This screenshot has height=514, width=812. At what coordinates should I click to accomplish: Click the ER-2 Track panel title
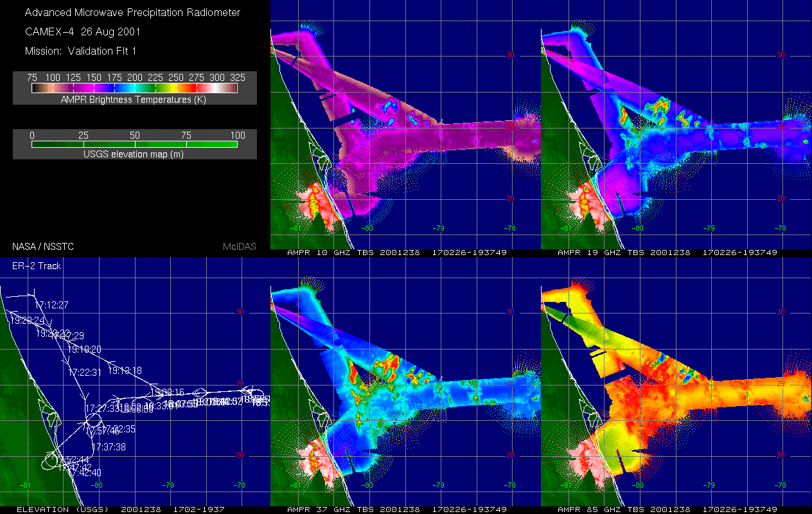37,265
